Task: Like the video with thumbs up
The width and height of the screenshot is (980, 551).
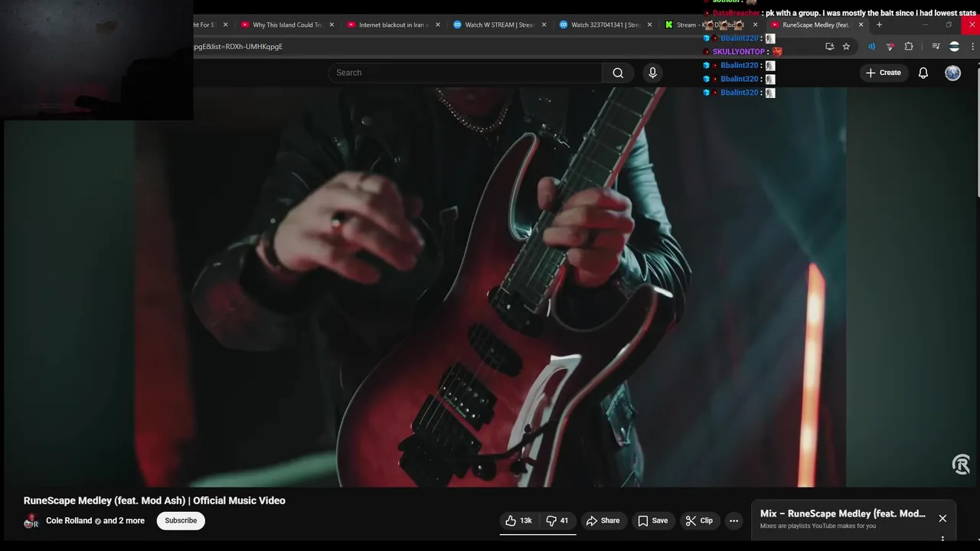Action: [519, 520]
